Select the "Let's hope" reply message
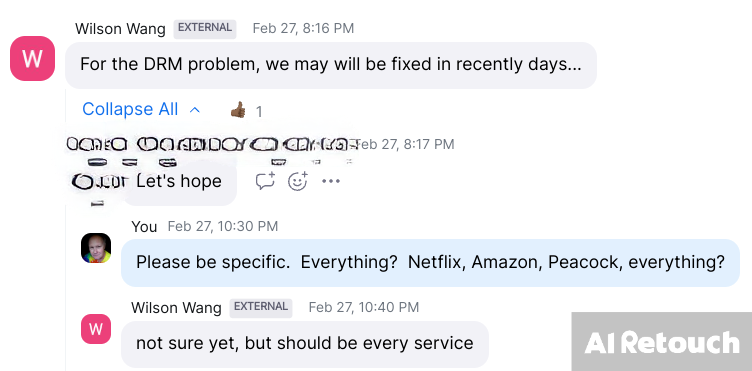Screen dimensions: 752x371 (x=180, y=181)
